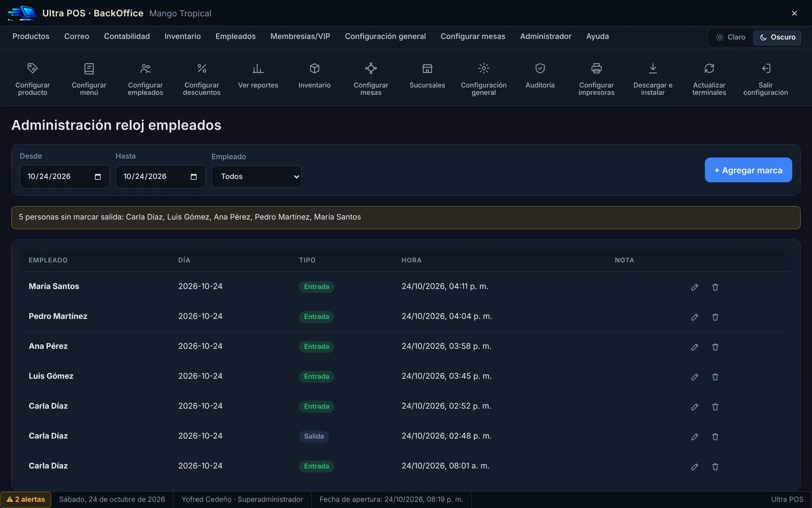The image size is (812, 508).
Task: Click Actualizar terminales refresh icon
Action: 709,69
